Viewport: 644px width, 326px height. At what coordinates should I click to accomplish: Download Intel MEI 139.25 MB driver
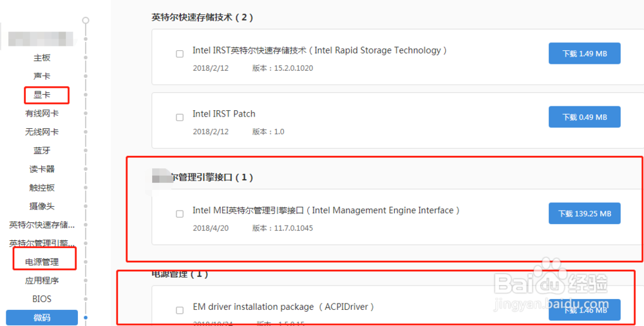pyautogui.click(x=585, y=213)
